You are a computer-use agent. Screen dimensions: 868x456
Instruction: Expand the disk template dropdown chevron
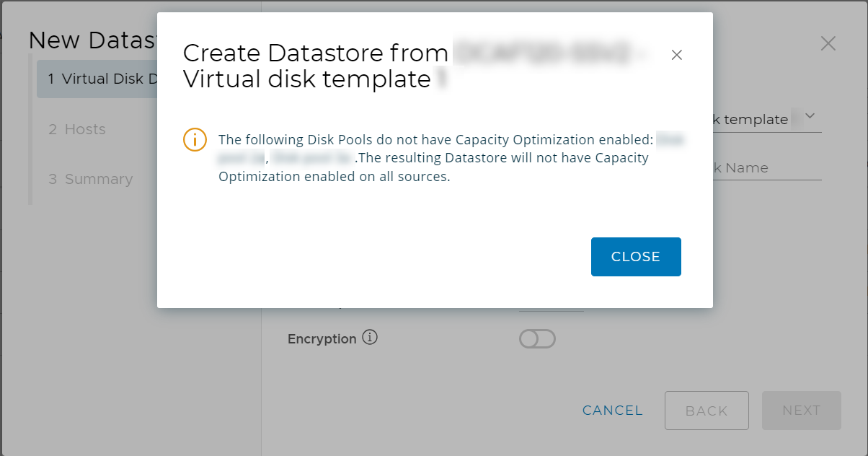click(810, 115)
